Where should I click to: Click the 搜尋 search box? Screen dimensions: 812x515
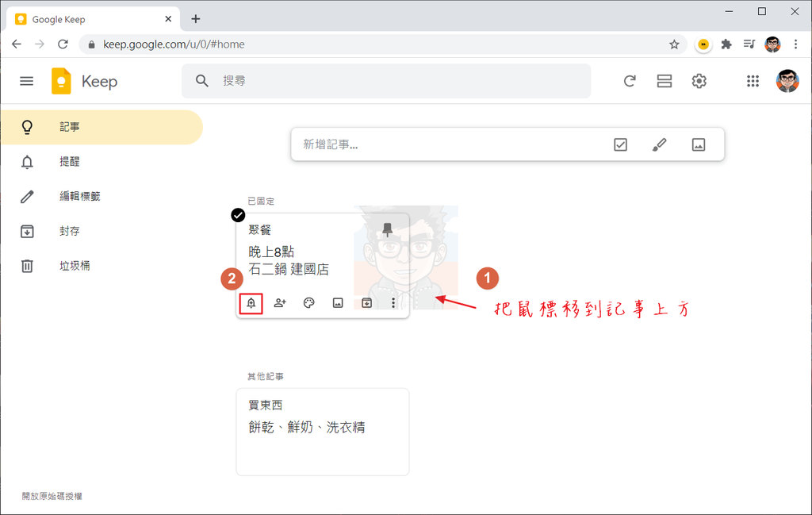(386, 81)
